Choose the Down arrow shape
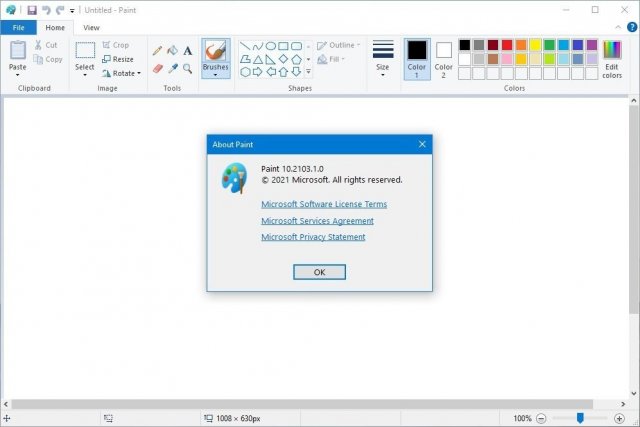Screen dimensions: 640x427 [296, 72]
